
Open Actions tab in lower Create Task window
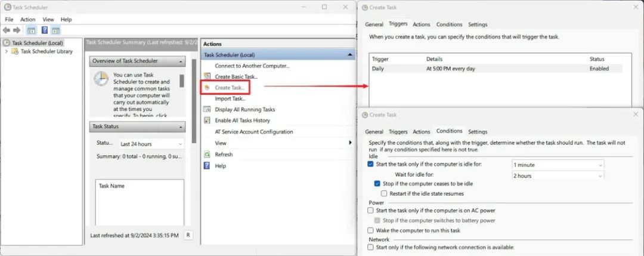tap(422, 132)
